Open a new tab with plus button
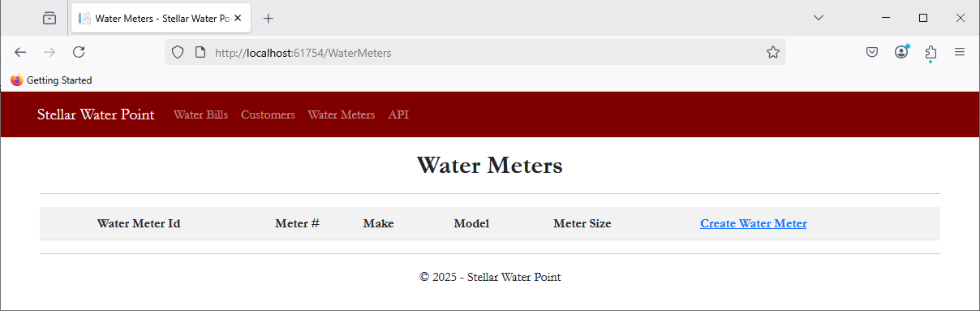This screenshot has width=980, height=311. click(x=269, y=18)
